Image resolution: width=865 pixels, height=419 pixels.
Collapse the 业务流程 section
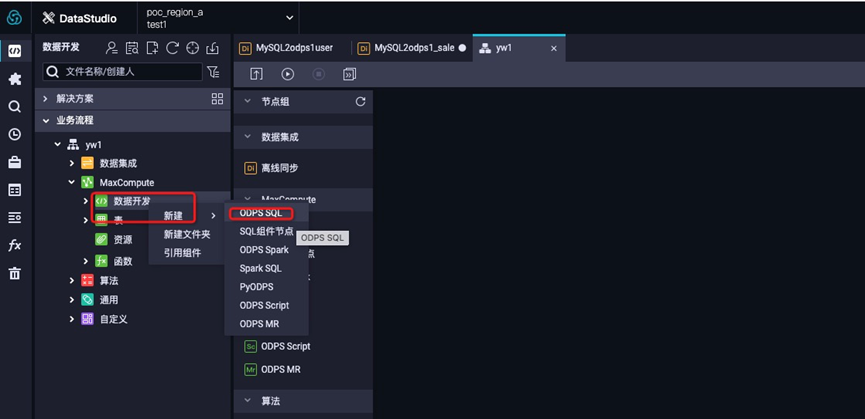[x=45, y=120]
